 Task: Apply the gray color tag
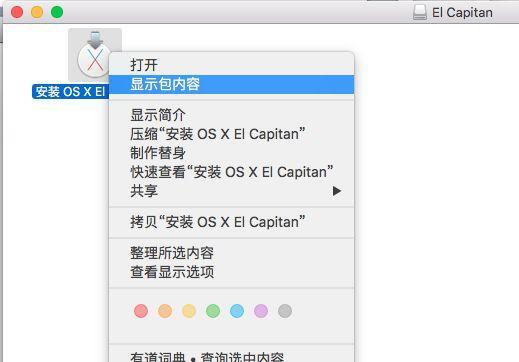285,311
